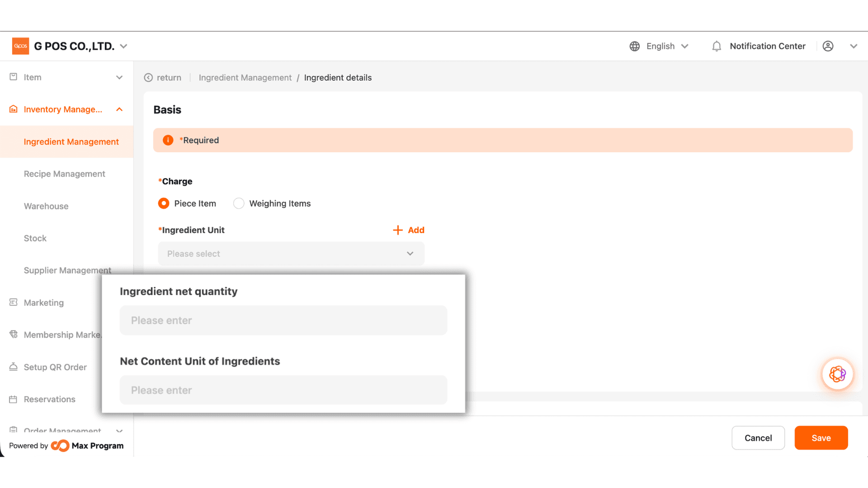The image size is (868, 488).
Task: Open the notification bell icon
Action: pyautogui.click(x=717, y=46)
